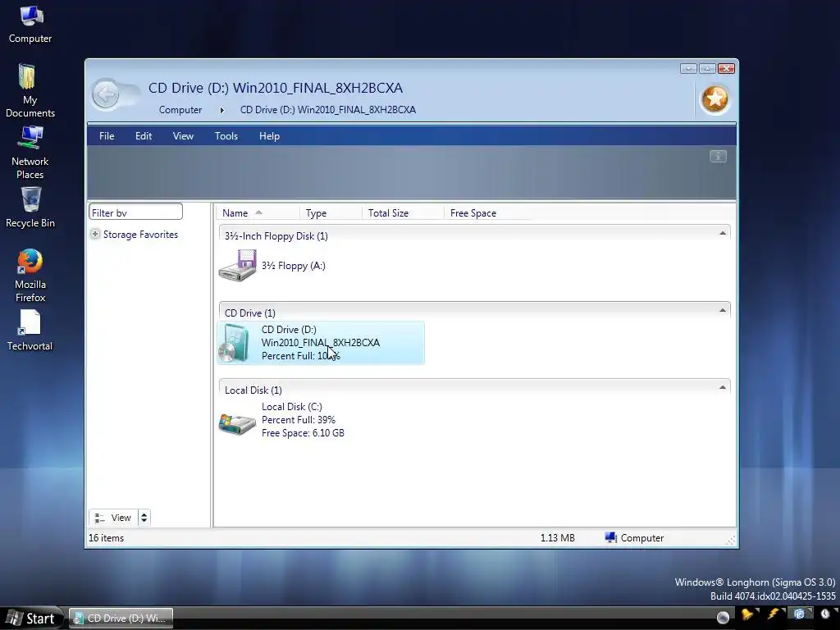Screen dimensions: 840x630
Task: Select the Local Disk (C:) drive icon
Action: coord(237,424)
